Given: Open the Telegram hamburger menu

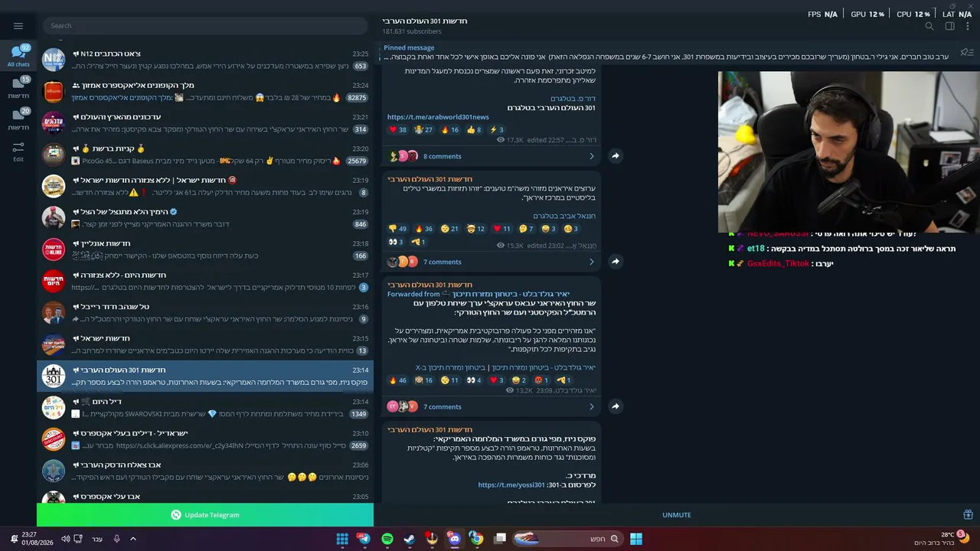Looking at the screenshot, I should [x=18, y=26].
